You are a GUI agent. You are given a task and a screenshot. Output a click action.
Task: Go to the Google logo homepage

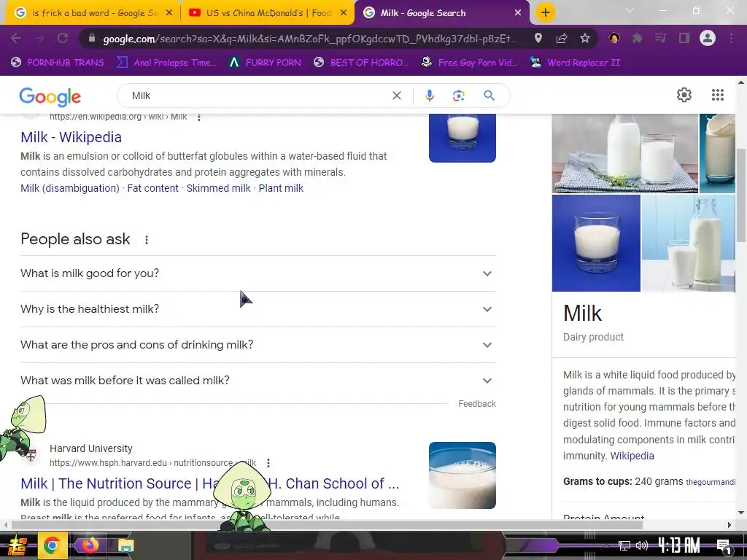point(50,97)
